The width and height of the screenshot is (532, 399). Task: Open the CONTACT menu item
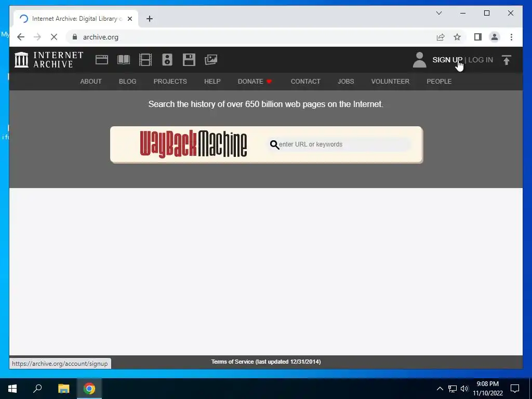pos(305,82)
